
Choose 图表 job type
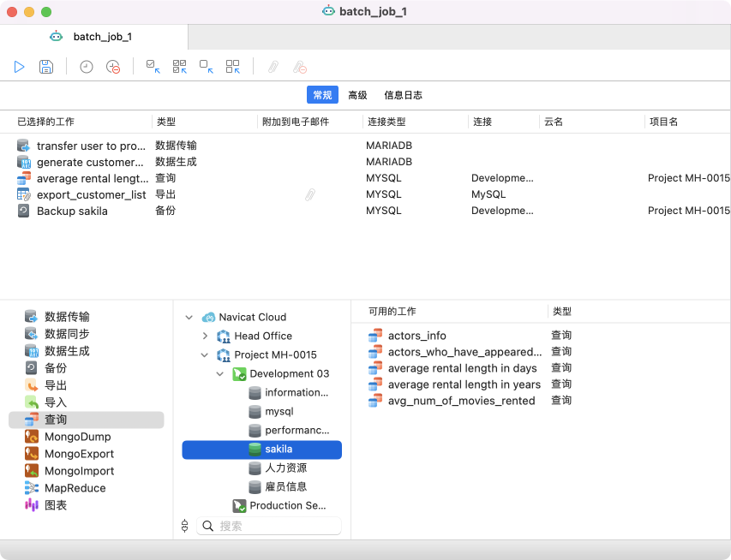click(x=87, y=505)
